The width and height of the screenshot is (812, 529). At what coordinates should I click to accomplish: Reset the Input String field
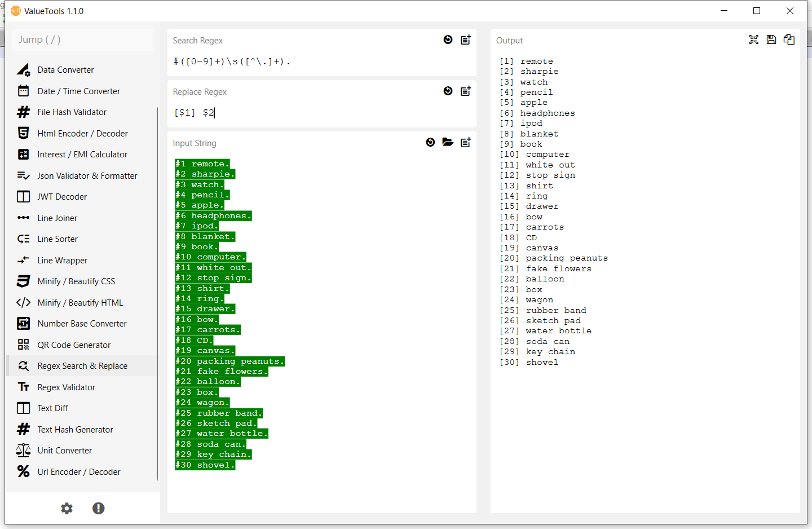point(430,142)
